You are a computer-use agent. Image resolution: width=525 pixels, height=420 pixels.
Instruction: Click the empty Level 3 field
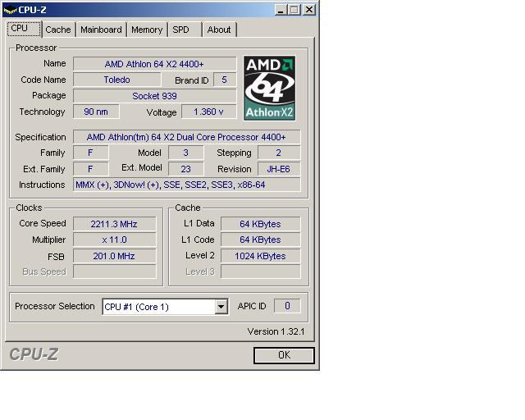(x=261, y=272)
